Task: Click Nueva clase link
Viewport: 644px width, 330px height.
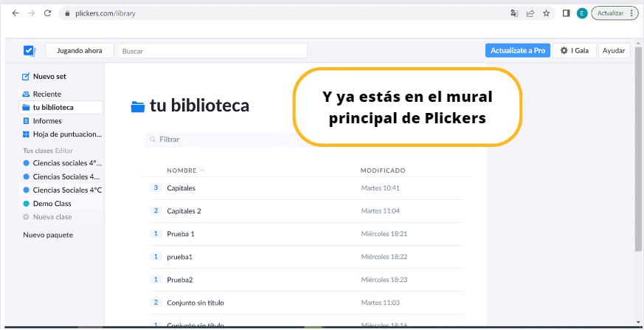Action: pos(52,217)
